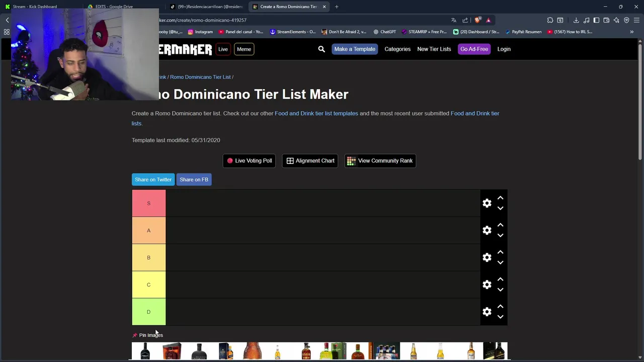Open the browser downloads icon
Viewport: 644px width, 362px height.
pos(576,20)
